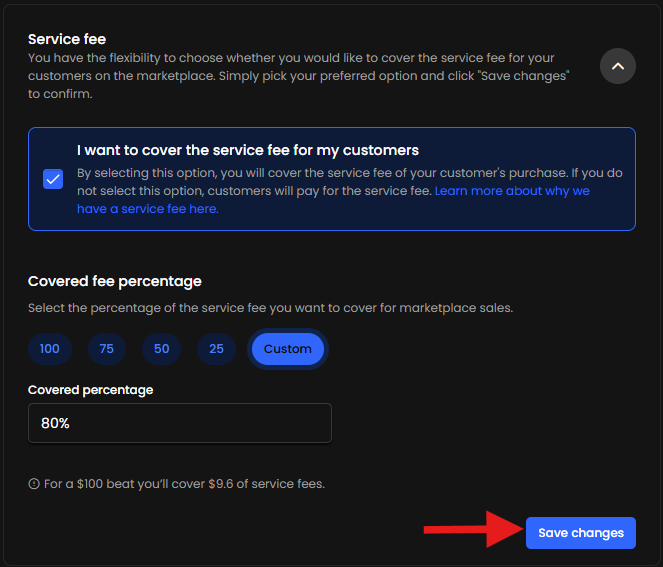Focus the Covered percentage input field
The width and height of the screenshot is (663, 567).
180,423
